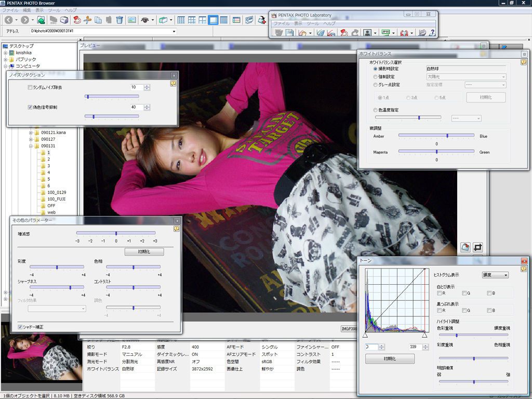532x399 pixels.
Task: Open the address bar path dropdown
Action: pos(174,31)
